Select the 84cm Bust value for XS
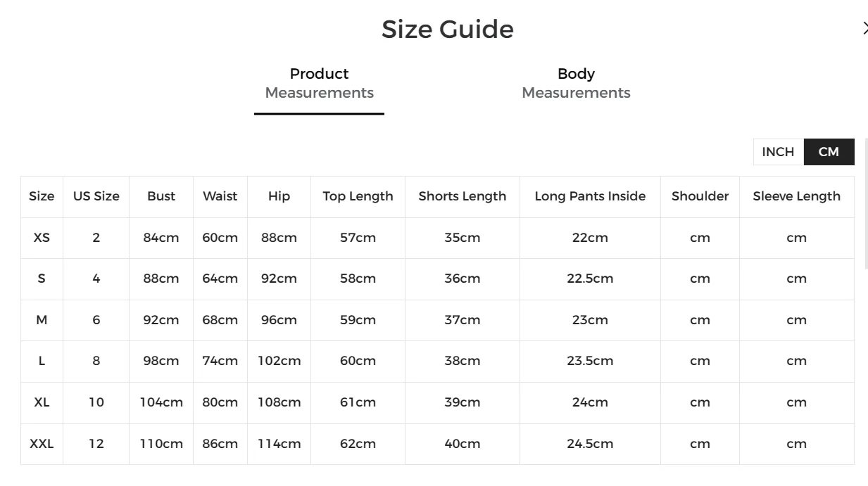868x486 pixels. pos(161,238)
